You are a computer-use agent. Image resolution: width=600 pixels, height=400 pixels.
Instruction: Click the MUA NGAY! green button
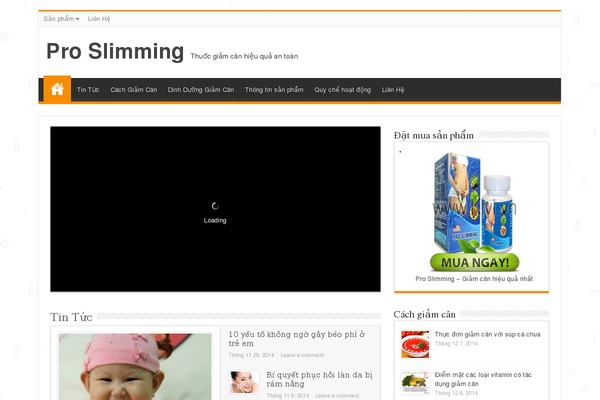point(474,262)
